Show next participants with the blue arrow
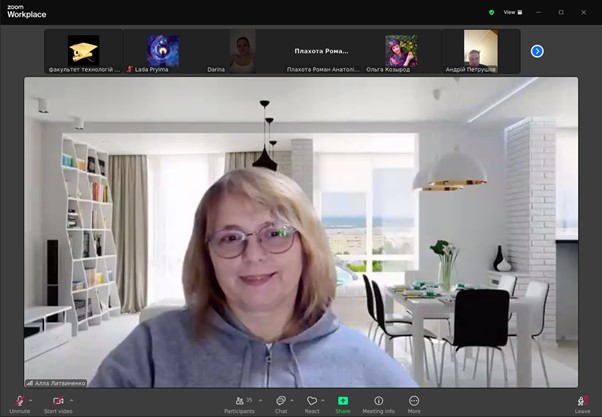Viewport: 602px width, 417px height. point(537,51)
